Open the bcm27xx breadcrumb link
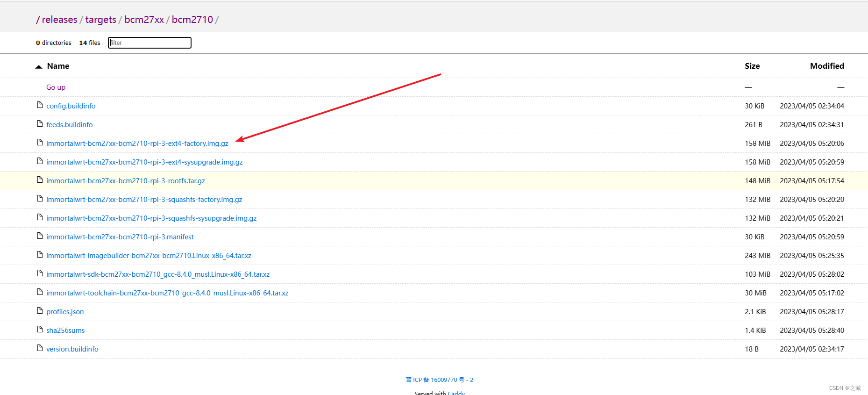Viewport: 868px width, 395px height. coord(144,20)
